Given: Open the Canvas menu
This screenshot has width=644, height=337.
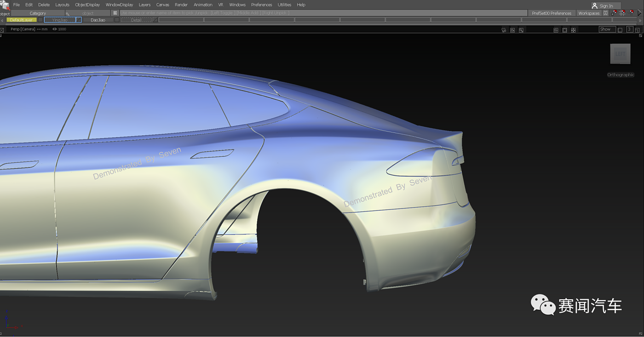Looking at the screenshot, I should [x=162, y=5].
